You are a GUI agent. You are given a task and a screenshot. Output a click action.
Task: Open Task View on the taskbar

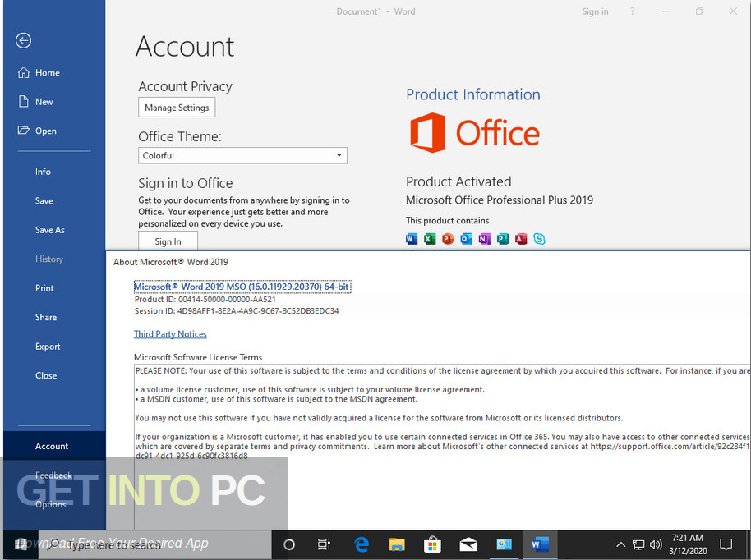(325, 544)
